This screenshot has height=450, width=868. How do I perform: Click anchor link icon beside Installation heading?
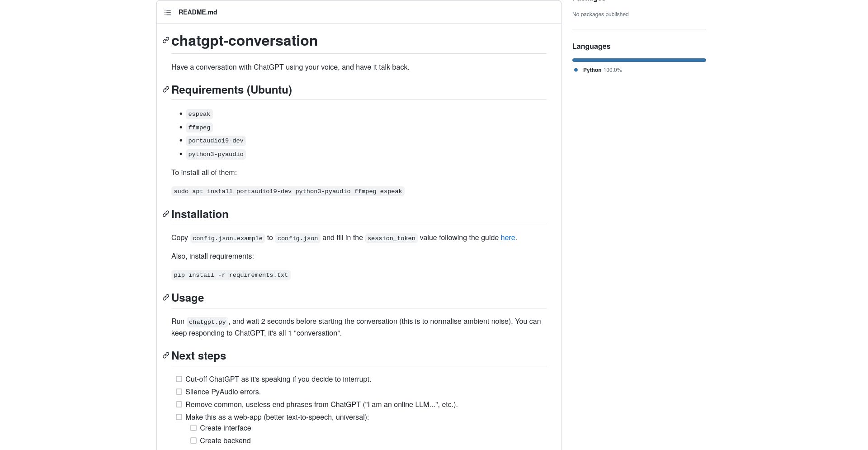166,214
